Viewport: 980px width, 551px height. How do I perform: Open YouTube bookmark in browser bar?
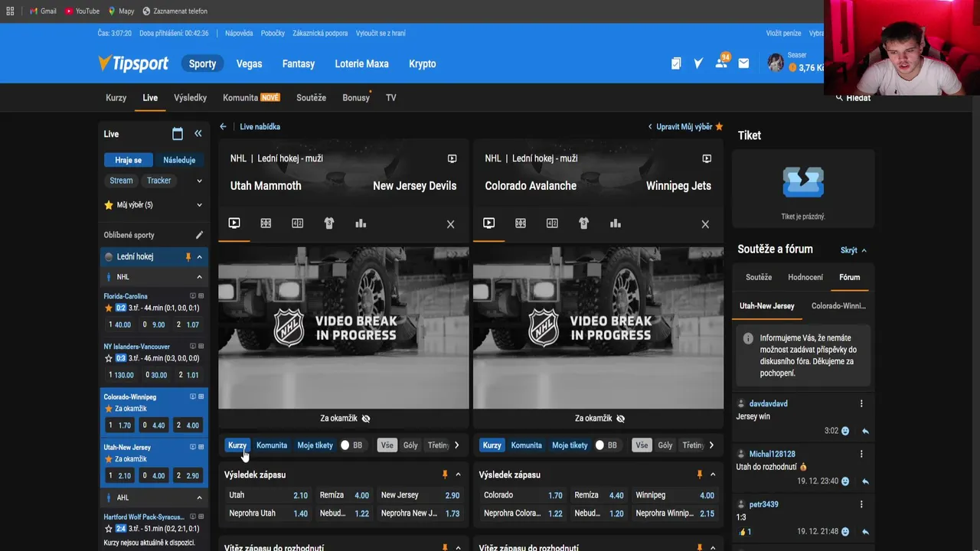82,11
